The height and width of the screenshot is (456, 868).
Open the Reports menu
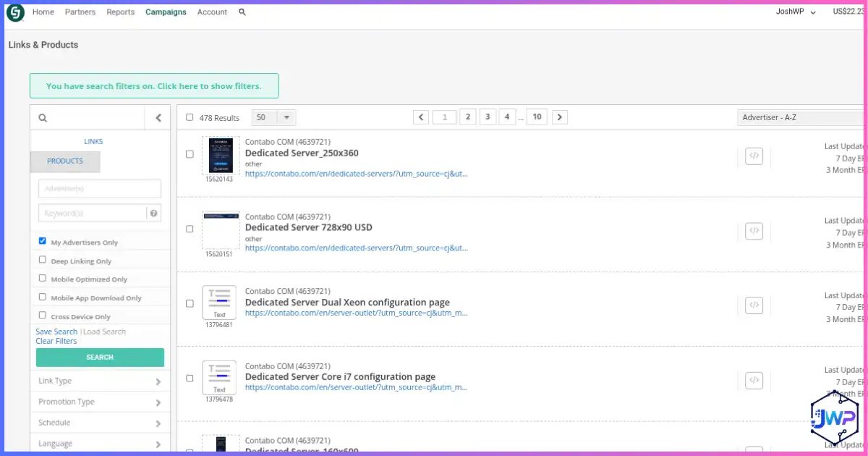(x=121, y=12)
